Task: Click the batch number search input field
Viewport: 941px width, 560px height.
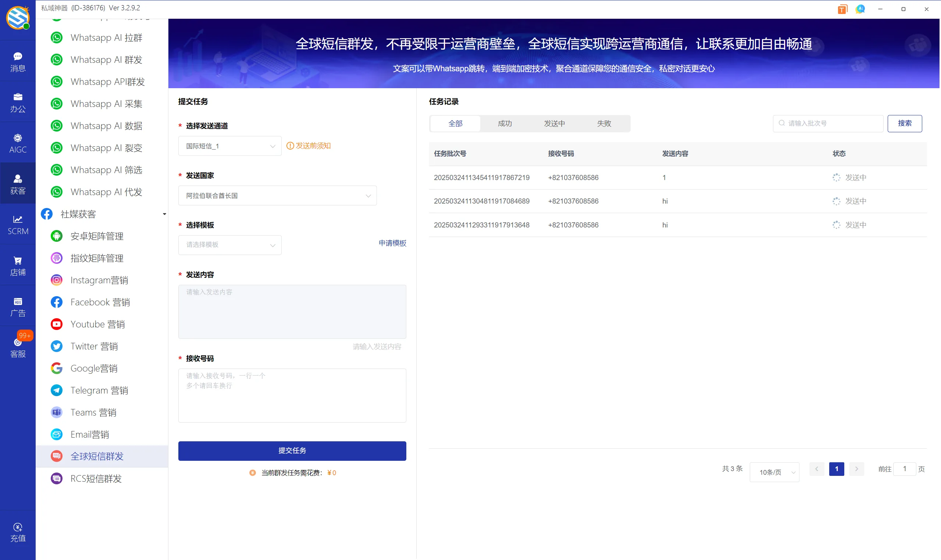Action: pyautogui.click(x=827, y=123)
